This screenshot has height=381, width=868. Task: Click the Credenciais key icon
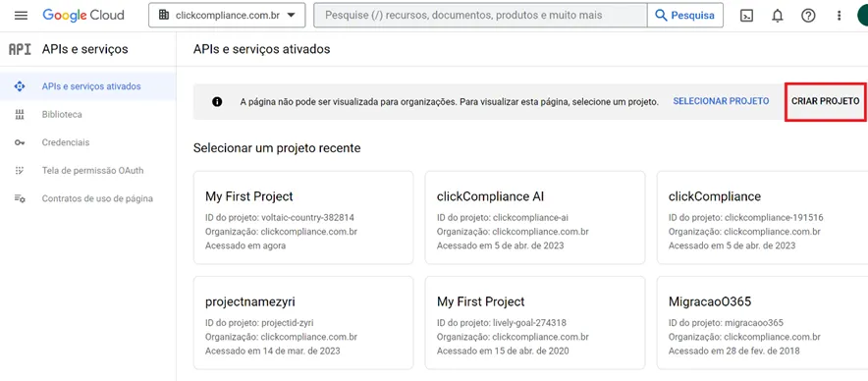click(20, 142)
